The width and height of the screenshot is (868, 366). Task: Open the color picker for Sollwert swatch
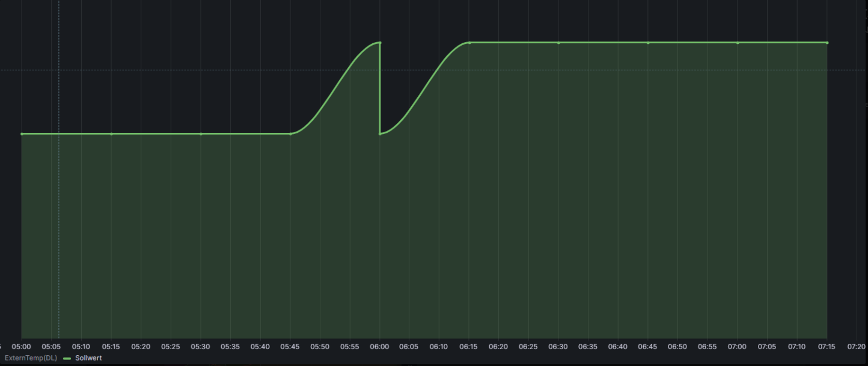[x=67, y=358]
